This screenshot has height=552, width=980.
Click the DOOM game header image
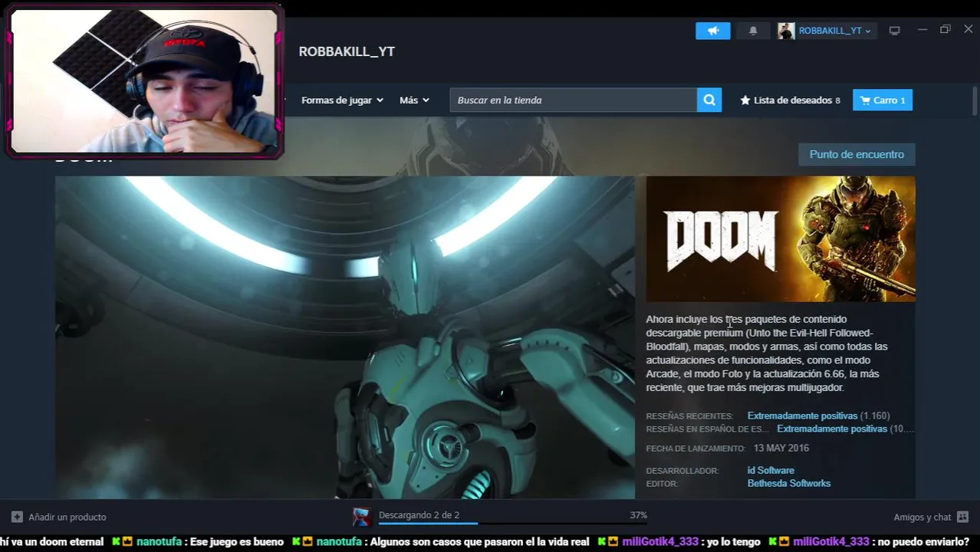click(x=781, y=239)
